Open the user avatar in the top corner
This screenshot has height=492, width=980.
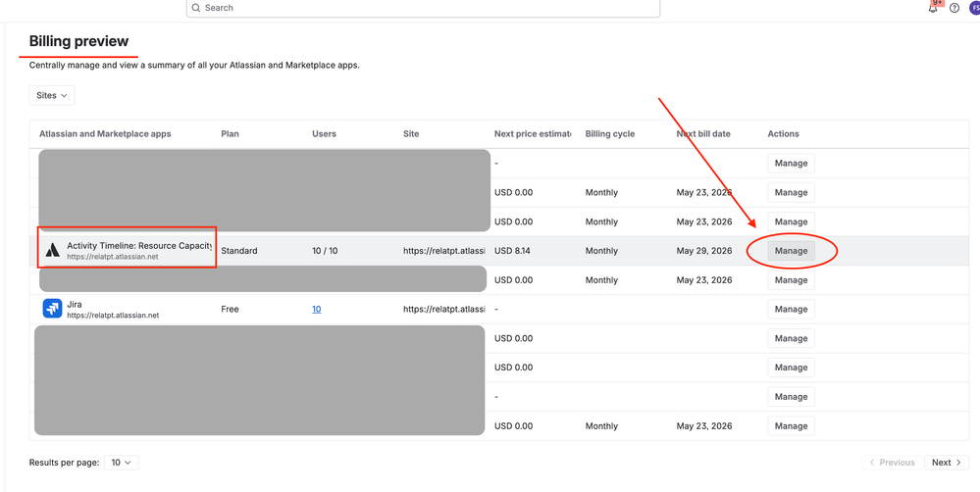[974, 8]
